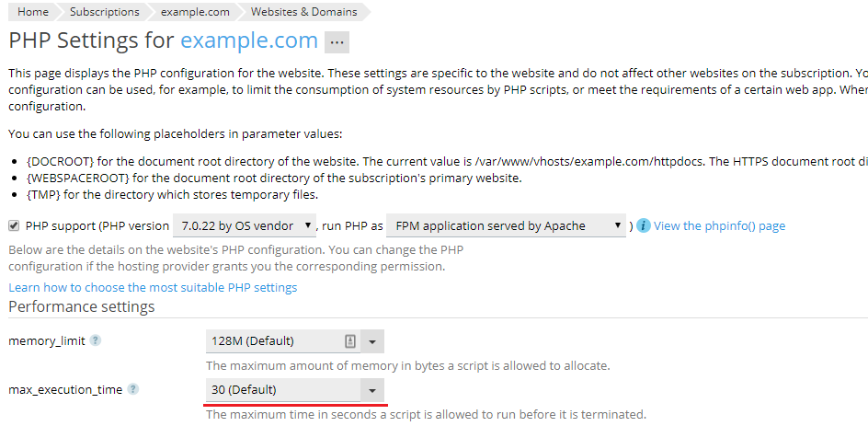
Task: Click Learn how to choose PHP settings link
Action: (x=153, y=287)
